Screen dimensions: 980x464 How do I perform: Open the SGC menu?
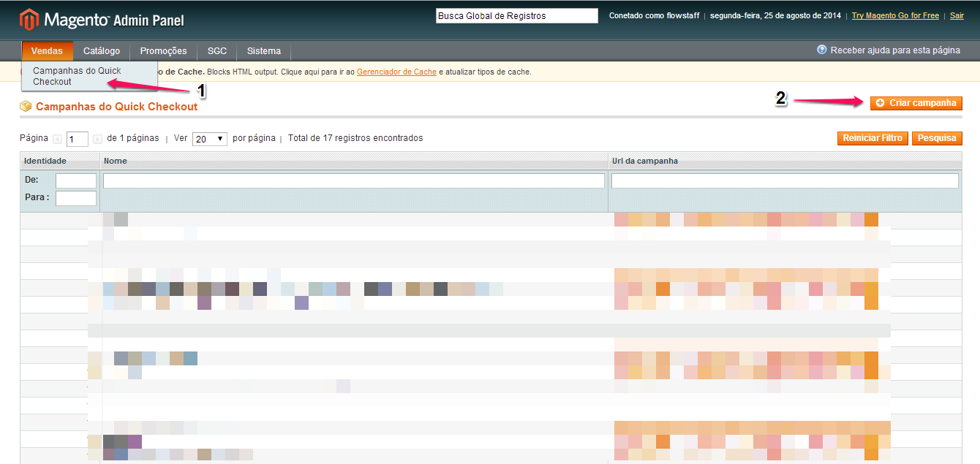pos(217,51)
